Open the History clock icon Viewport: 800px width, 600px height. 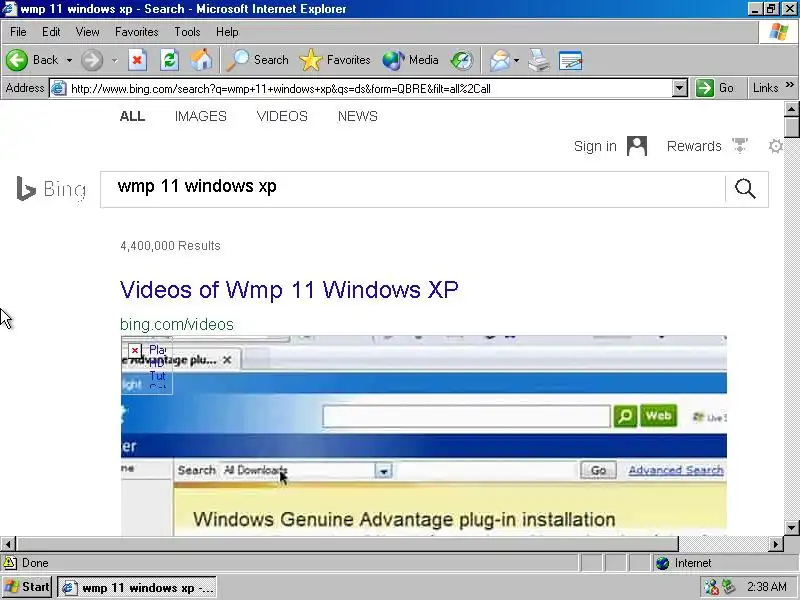click(x=462, y=60)
